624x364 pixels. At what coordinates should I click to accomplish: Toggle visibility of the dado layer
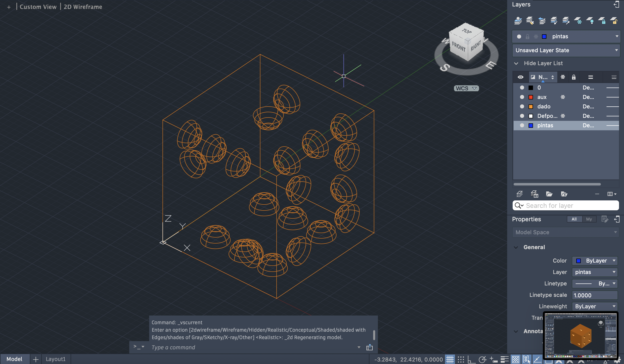pyautogui.click(x=522, y=106)
